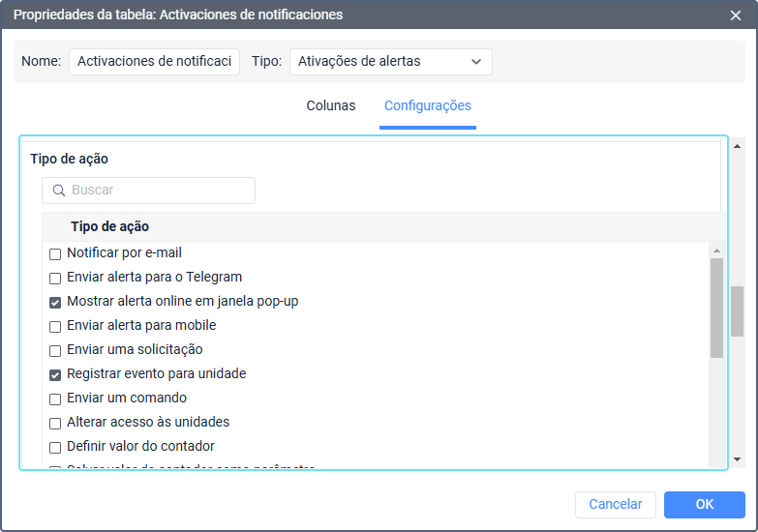Viewport: 758px width, 532px height.
Task: Open the Tipo dropdown
Action: 390,62
